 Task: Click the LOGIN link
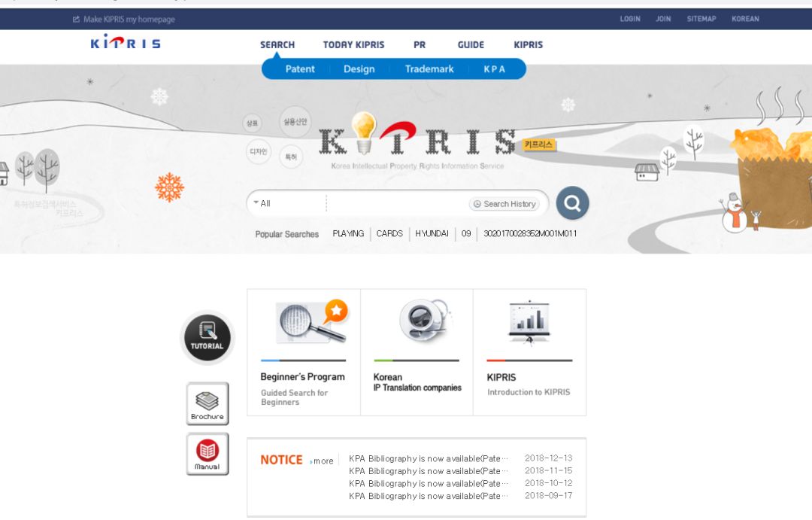tap(630, 19)
